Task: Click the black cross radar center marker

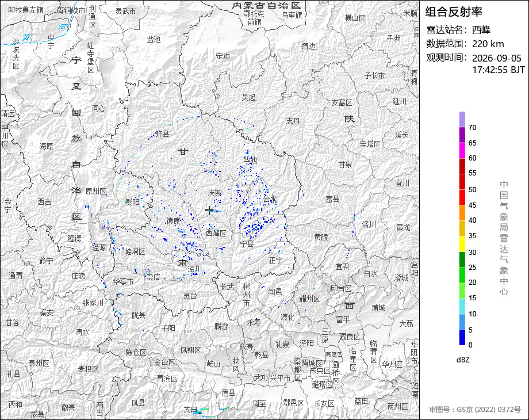Action: (x=209, y=211)
